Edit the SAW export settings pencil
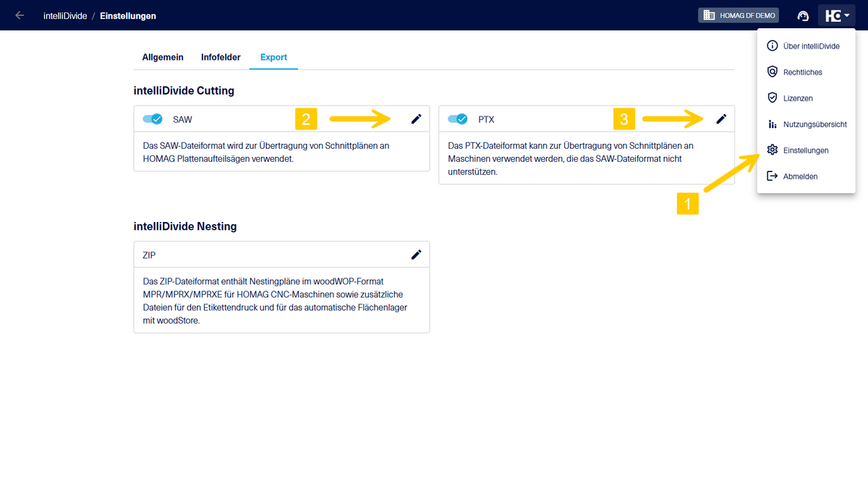 [416, 119]
